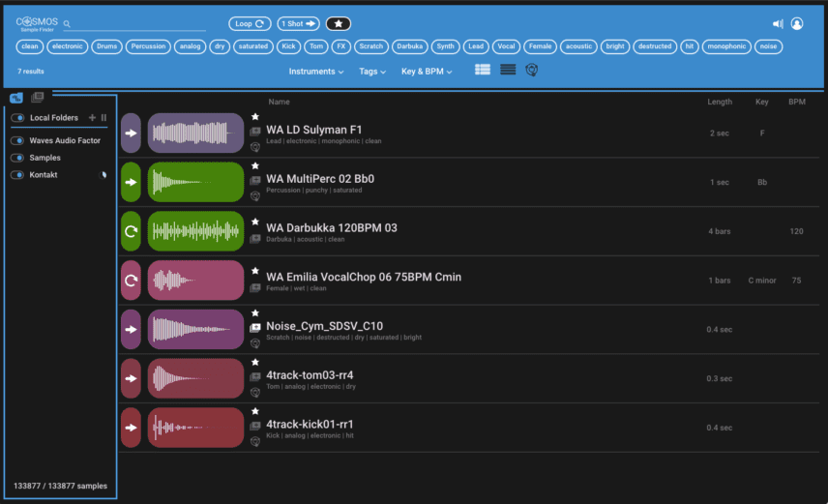Click the pause icon beside Local Folders
828x504 pixels.
pyautogui.click(x=103, y=118)
